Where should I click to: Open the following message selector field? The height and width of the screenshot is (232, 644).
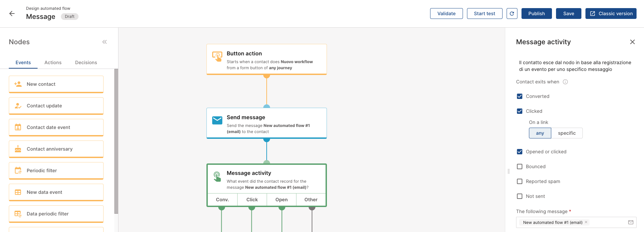coord(606,222)
